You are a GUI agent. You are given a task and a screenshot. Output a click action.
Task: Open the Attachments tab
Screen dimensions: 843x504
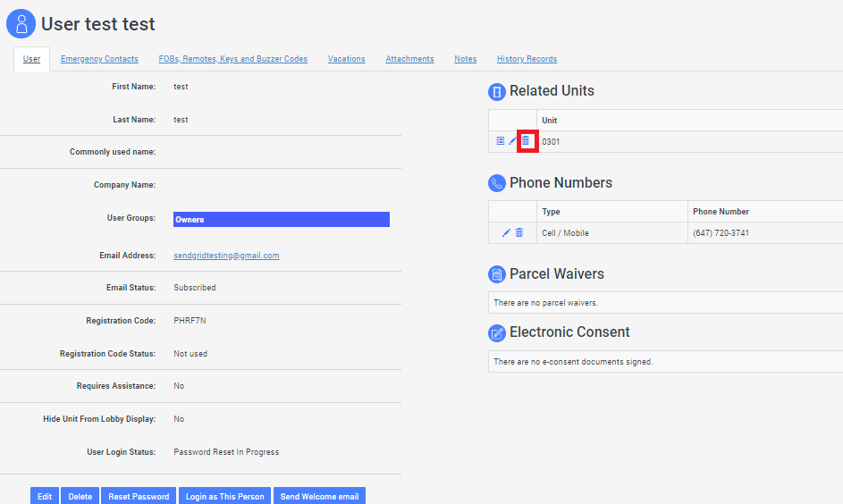pos(409,59)
